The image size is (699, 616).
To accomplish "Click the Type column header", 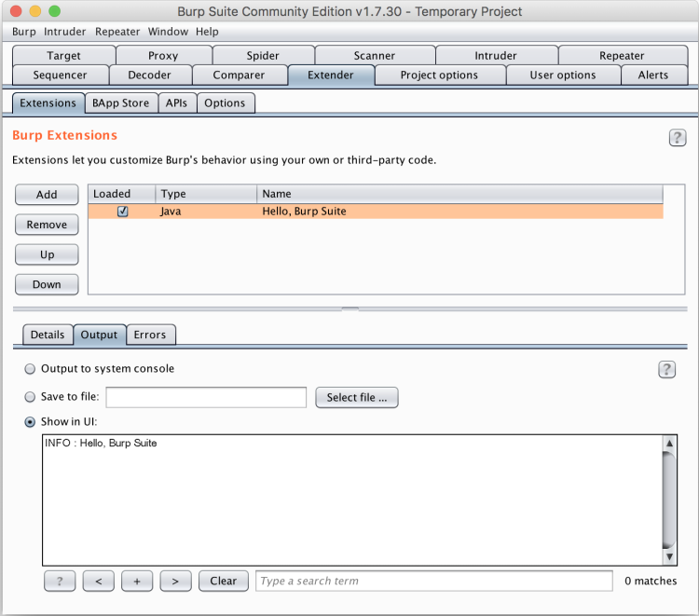I will (206, 194).
